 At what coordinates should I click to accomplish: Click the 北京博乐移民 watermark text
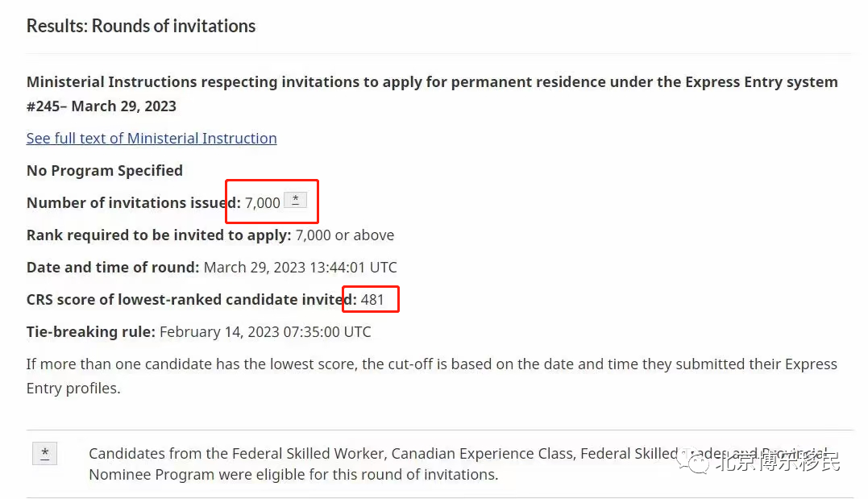pos(778,461)
